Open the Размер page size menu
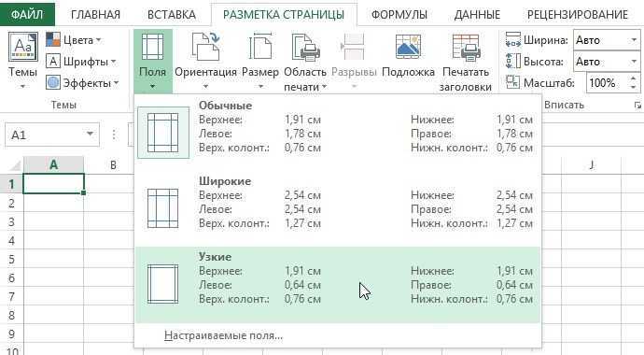The width and height of the screenshot is (644, 355). (x=260, y=61)
